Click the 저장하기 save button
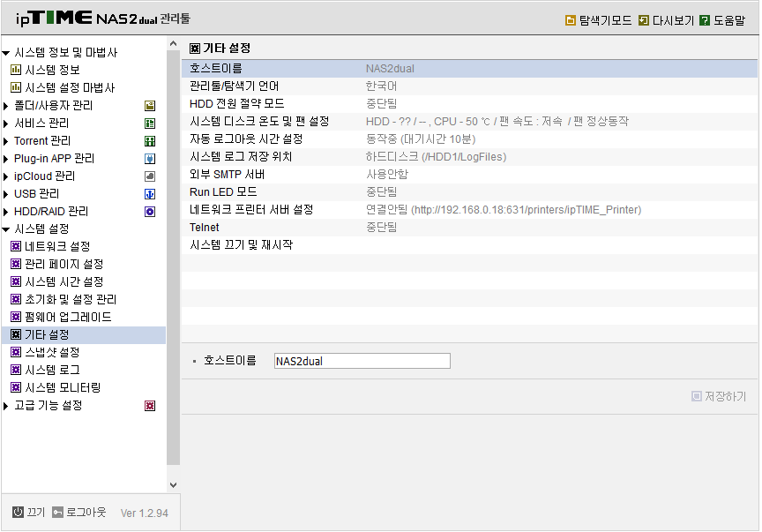 pyautogui.click(x=719, y=396)
